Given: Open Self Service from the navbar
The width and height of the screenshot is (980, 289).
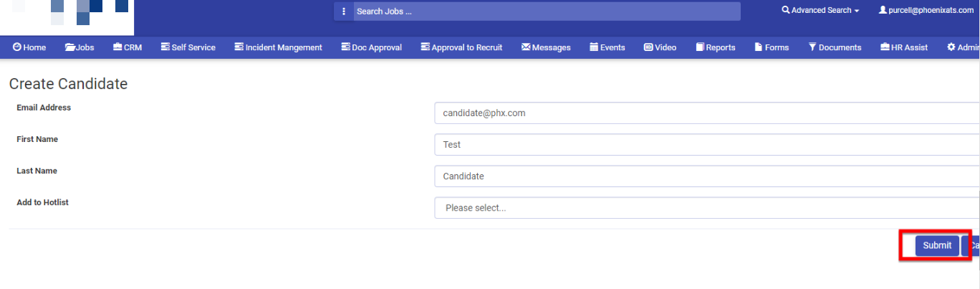Looking at the screenshot, I should [188, 47].
